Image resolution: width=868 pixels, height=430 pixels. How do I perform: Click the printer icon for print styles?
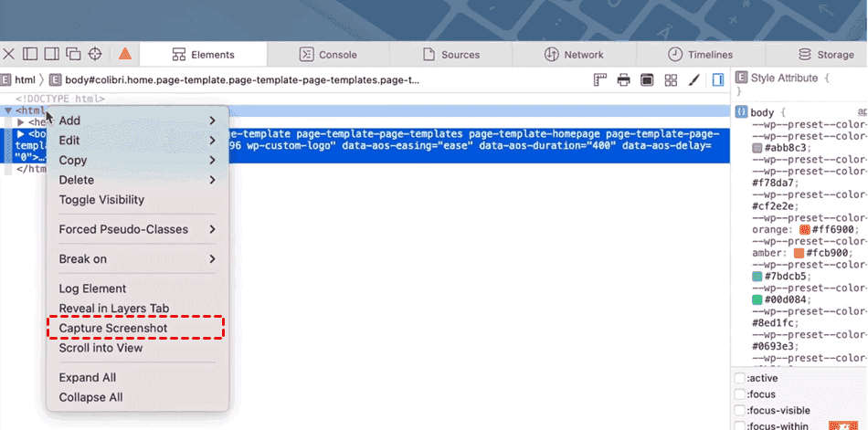tap(624, 80)
